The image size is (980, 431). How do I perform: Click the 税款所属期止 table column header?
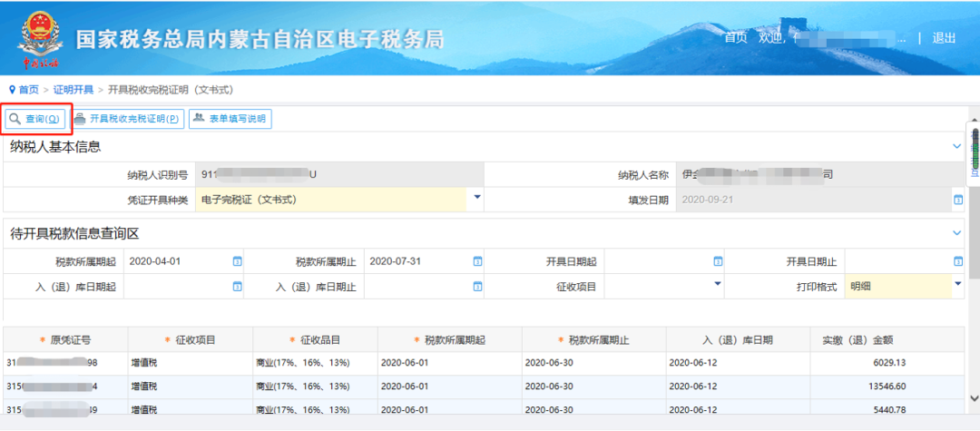pos(593,339)
